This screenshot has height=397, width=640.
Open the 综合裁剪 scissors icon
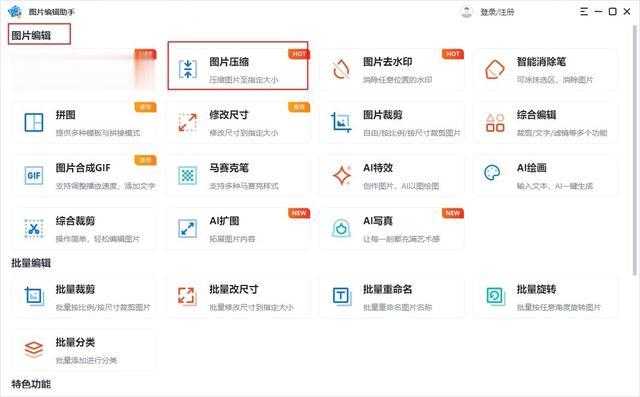point(34,228)
